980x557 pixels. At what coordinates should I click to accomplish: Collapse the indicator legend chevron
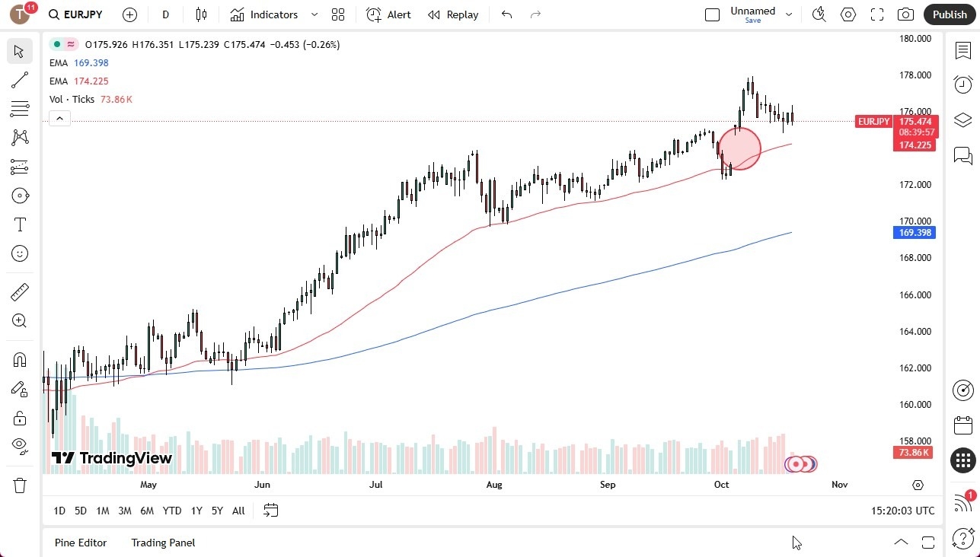[59, 118]
